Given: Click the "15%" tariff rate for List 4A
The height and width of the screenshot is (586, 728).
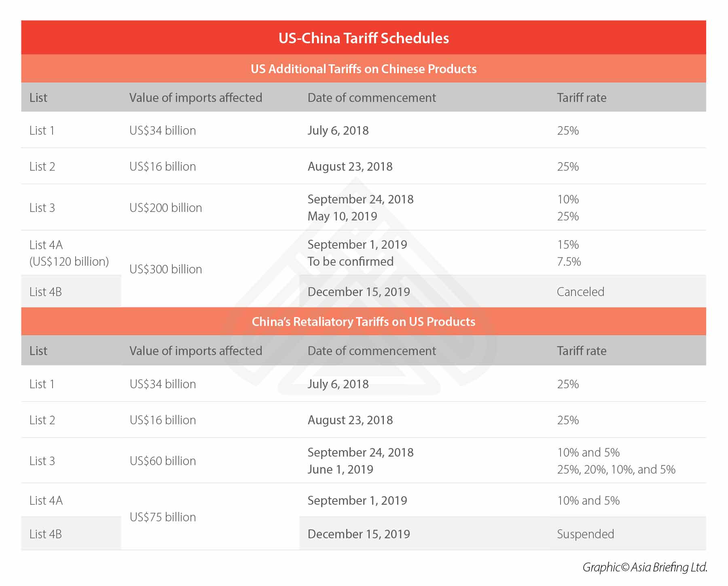Looking at the screenshot, I should click(x=568, y=244).
